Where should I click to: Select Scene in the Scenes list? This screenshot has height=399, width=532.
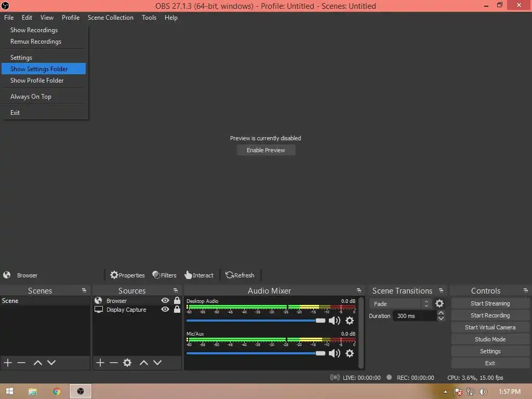[x=45, y=301]
